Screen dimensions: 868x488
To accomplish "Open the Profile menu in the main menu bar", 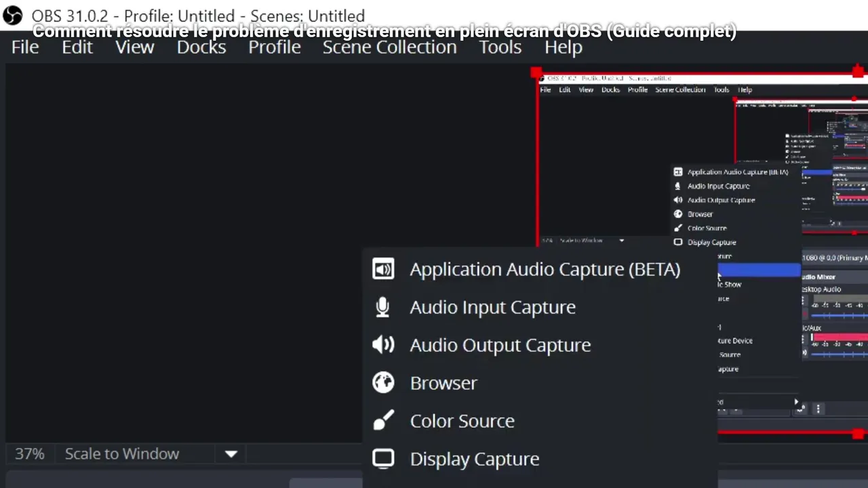I will click(x=275, y=47).
